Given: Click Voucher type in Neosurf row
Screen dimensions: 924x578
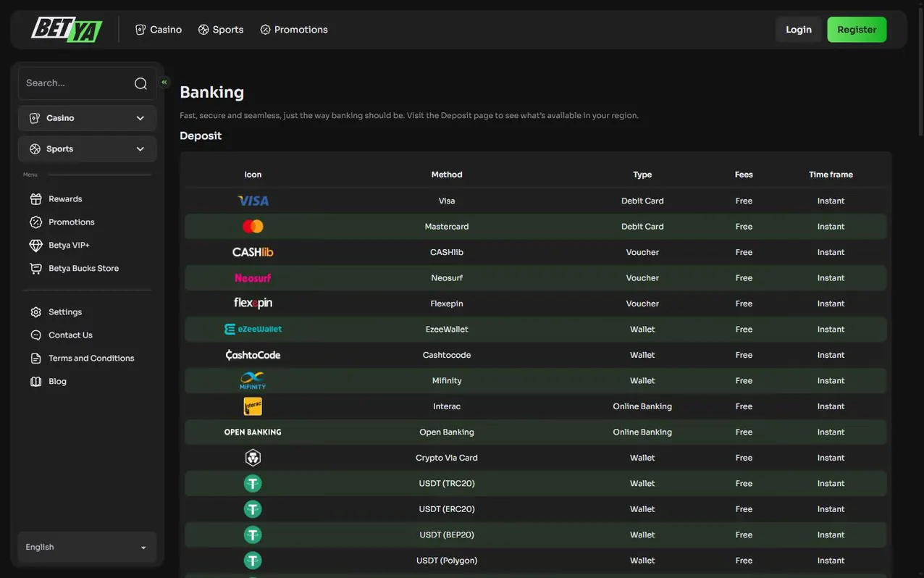Looking at the screenshot, I should (642, 278).
